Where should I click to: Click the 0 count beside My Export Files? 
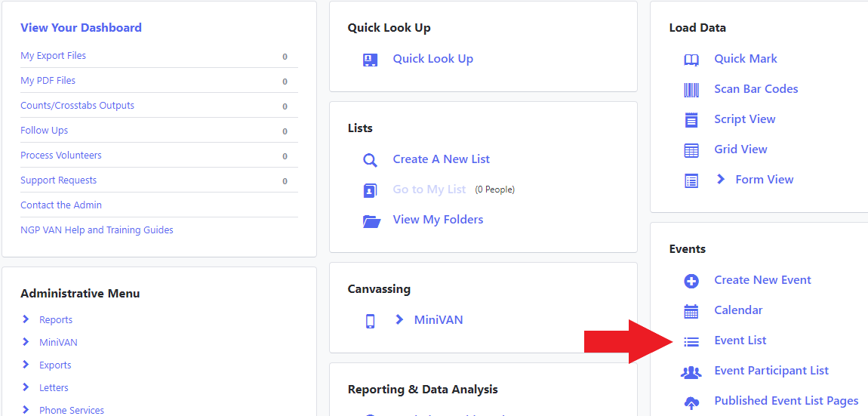coord(285,57)
